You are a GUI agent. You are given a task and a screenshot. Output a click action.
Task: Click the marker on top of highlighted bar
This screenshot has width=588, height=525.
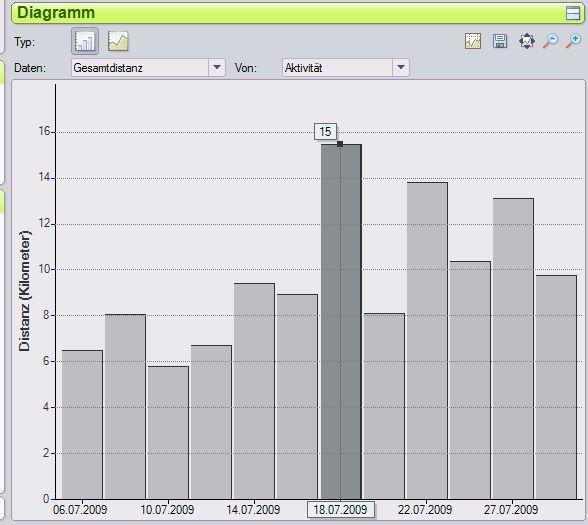coord(340,144)
